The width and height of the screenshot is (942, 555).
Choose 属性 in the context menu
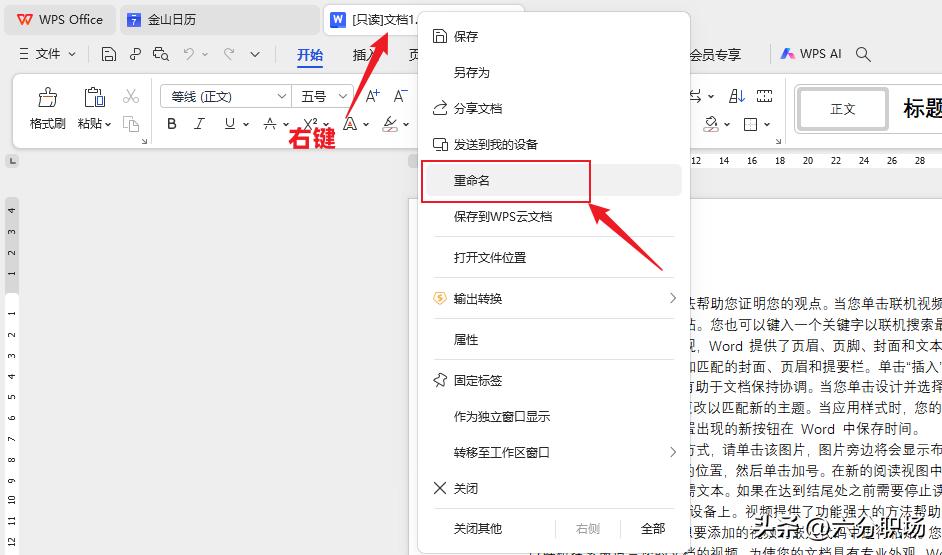click(554, 340)
